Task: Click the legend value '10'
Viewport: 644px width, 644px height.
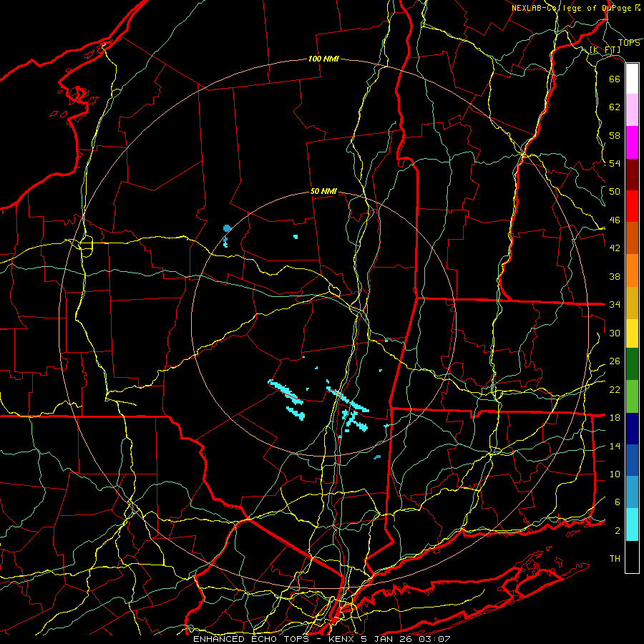Action: (615, 474)
